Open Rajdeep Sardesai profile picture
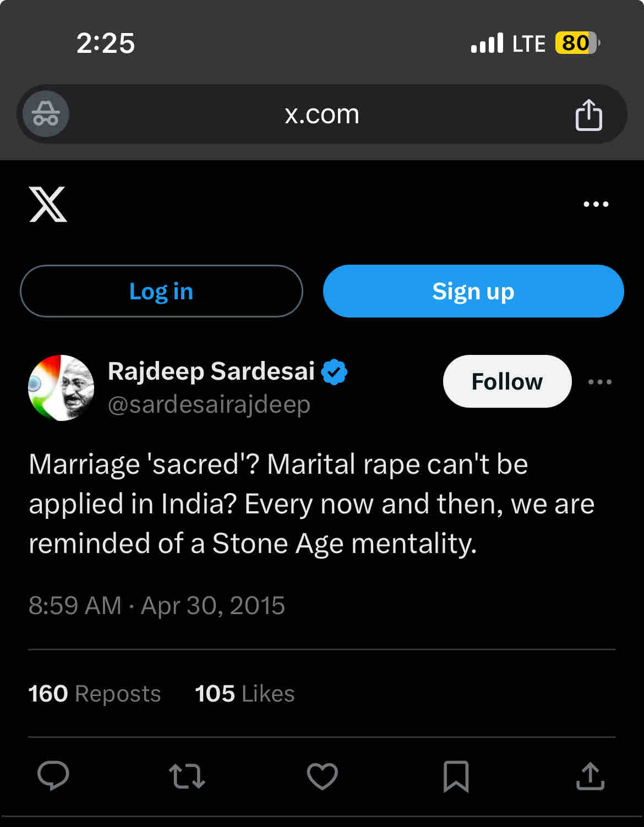 (61, 388)
